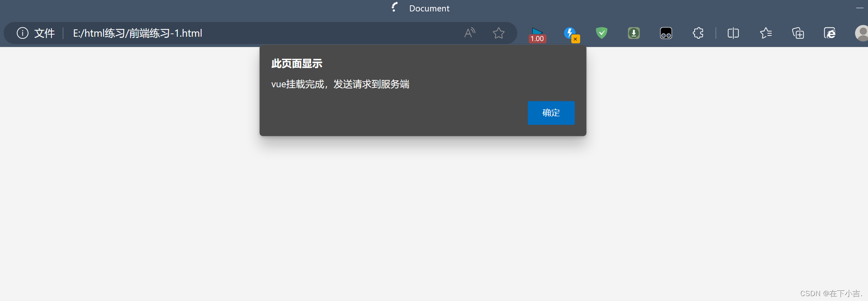Activate Read aloud icon in address bar

pos(470,33)
